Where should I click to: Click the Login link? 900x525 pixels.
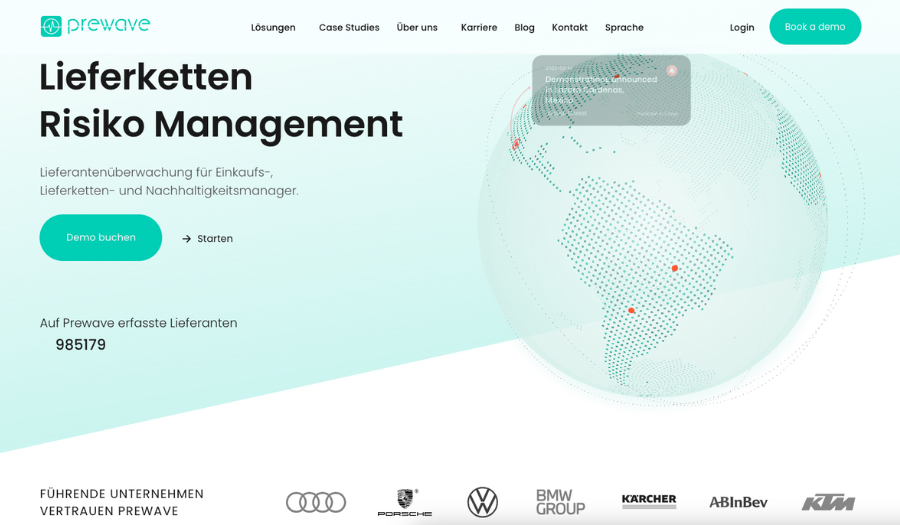pyautogui.click(x=742, y=28)
